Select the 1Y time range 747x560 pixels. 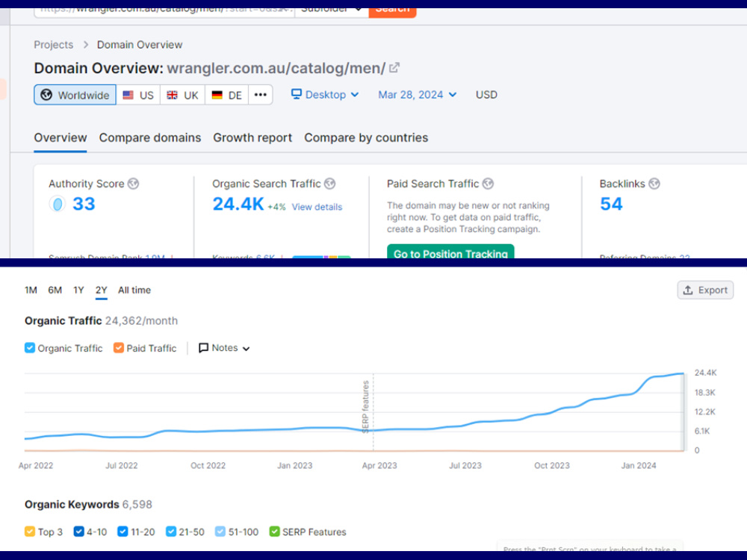pos(78,290)
